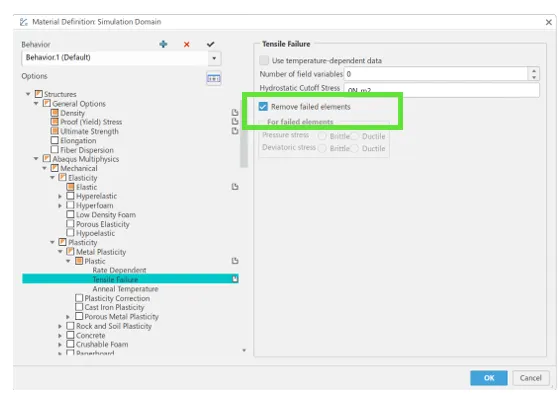Decrement Number of field variables spinner
558x395 pixels.
tap(534, 77)
